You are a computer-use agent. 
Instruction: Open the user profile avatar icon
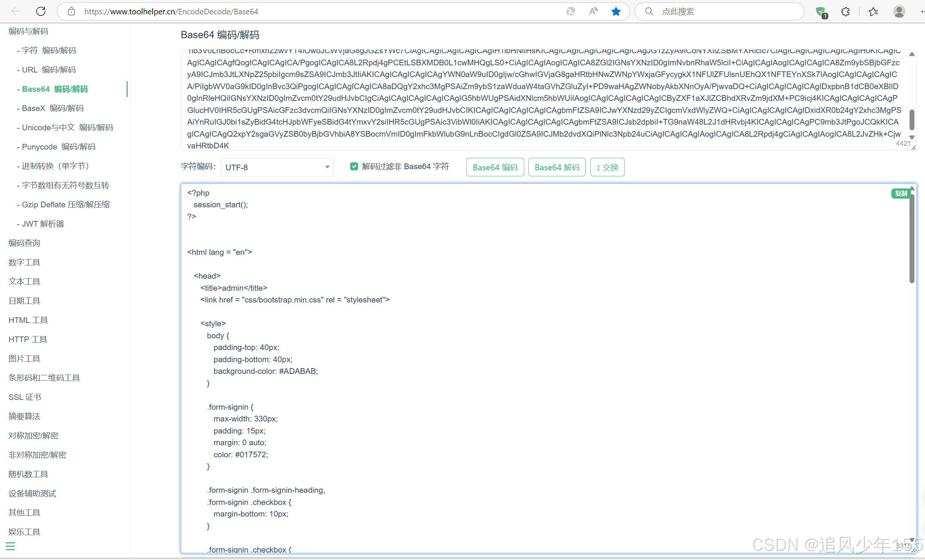899,11
